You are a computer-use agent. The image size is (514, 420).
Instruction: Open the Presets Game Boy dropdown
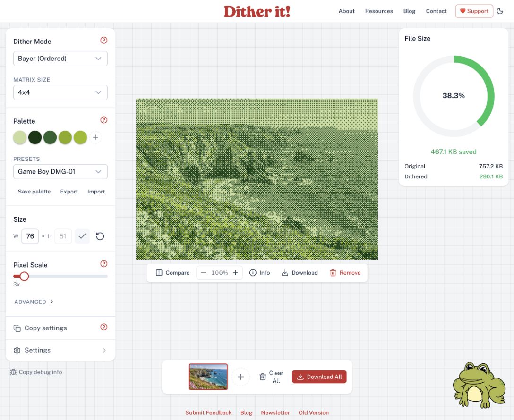[x=60, y=171]
